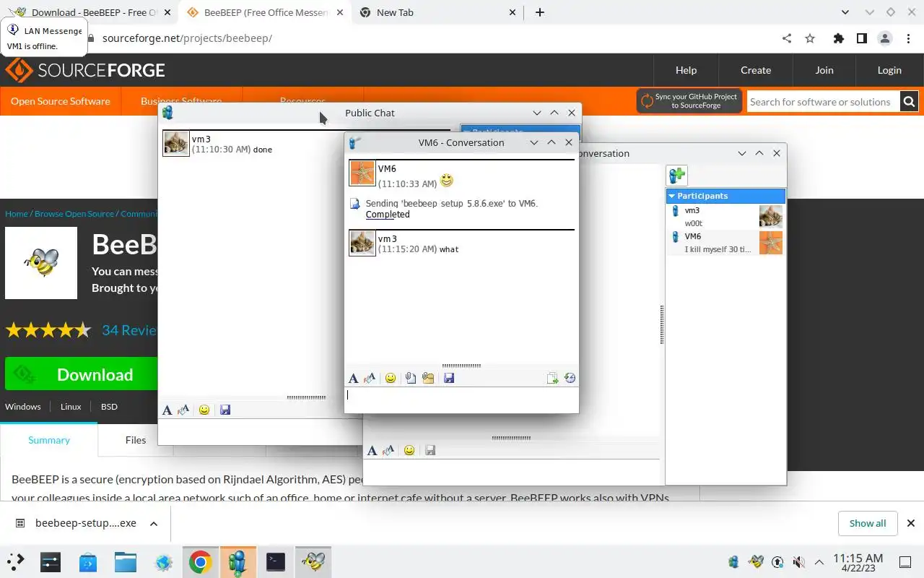Open the Files tab on SourceForge page

tap(136, 440)
